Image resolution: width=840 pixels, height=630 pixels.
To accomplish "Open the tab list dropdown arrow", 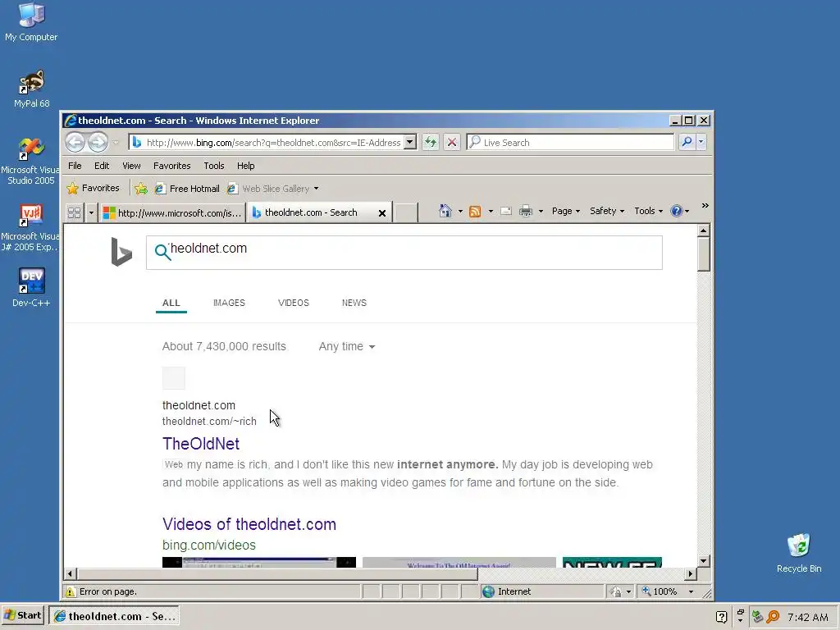I will [91, 212].
